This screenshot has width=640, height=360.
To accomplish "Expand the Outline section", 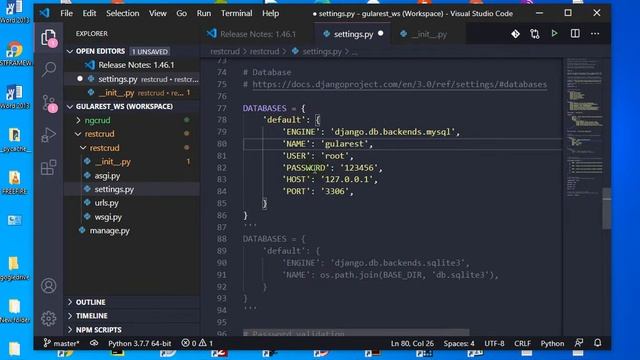I will (x=70, y=302).
